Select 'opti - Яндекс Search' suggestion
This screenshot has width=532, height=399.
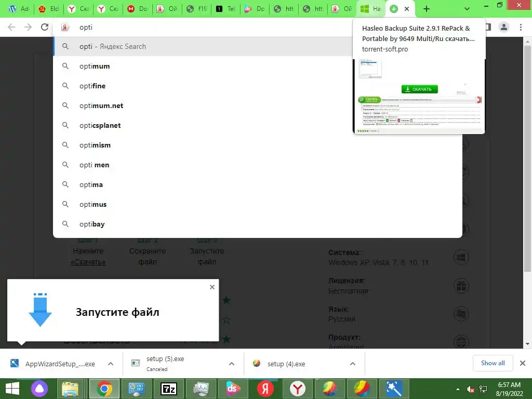coord(204,46)
